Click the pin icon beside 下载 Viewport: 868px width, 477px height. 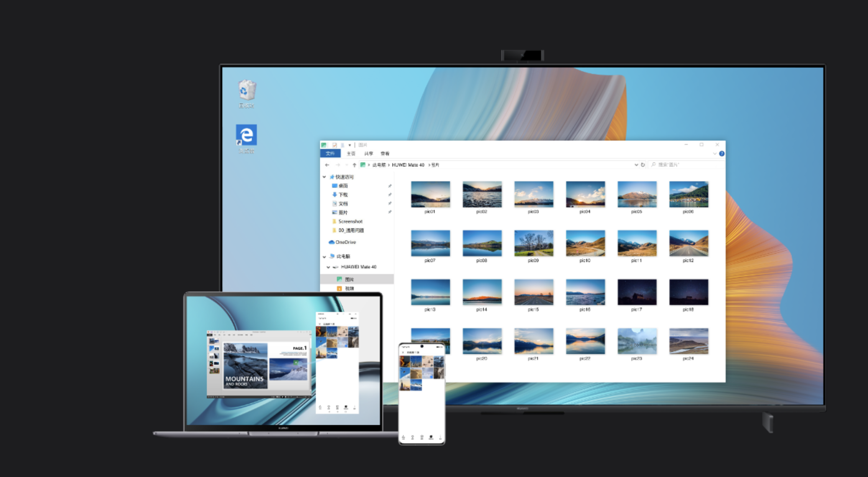coord(390,195)
